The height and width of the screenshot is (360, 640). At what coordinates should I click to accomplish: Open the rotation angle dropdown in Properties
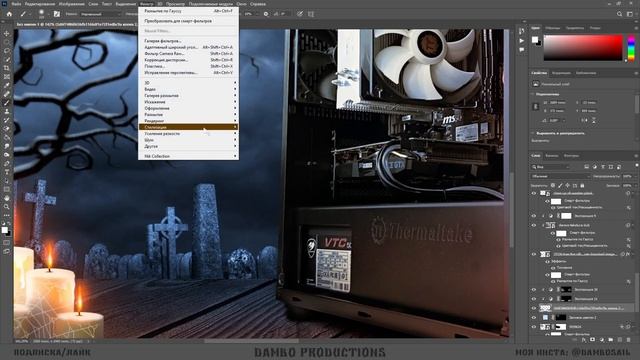pyautogui.click(x=564, y=120)
